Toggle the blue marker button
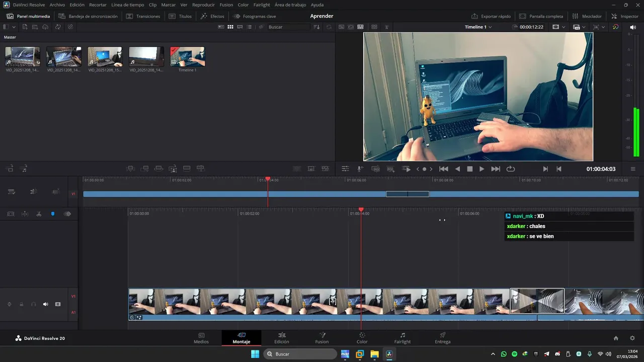The image size is (644, 362). pos(53,214)
